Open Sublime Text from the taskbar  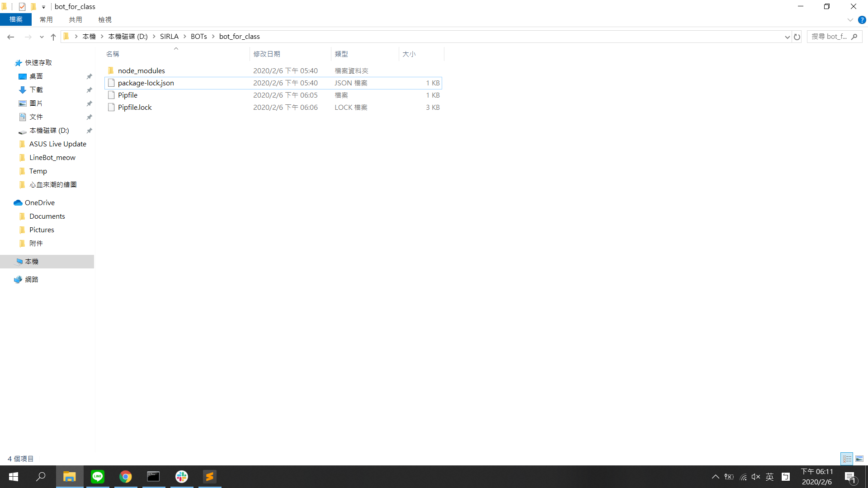pos(210,476)
